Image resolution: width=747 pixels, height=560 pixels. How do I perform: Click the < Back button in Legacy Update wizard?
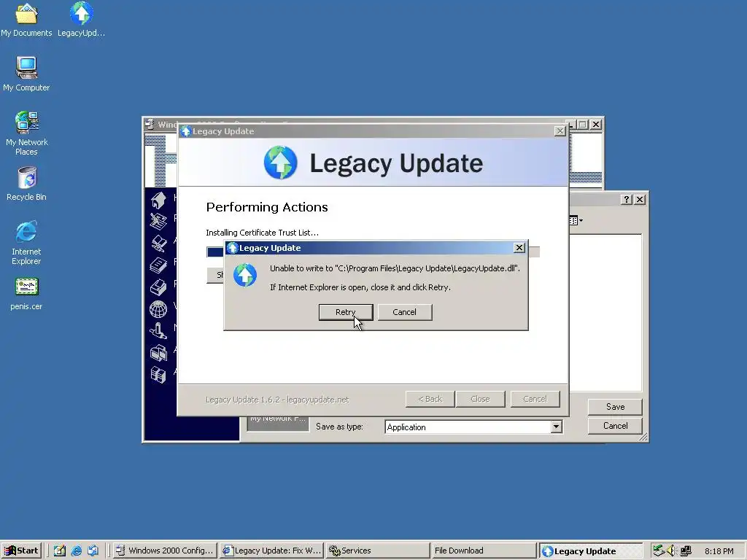[430, 399]
